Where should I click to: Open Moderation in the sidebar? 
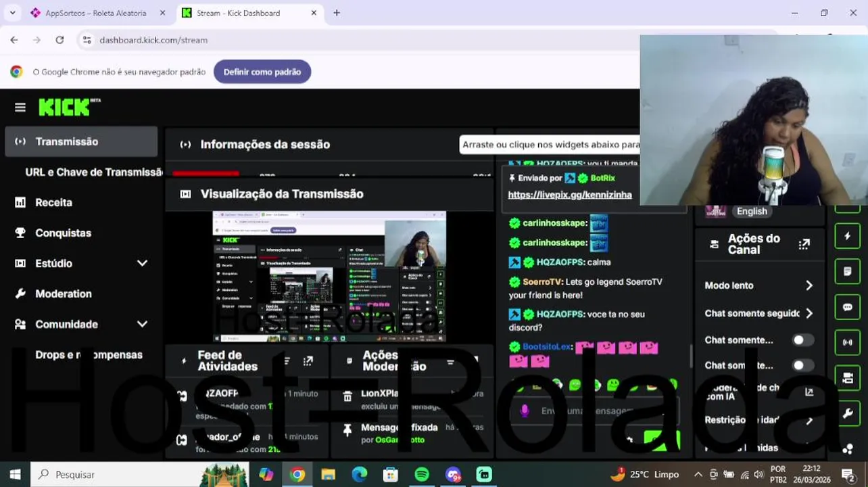click(63, 294)
